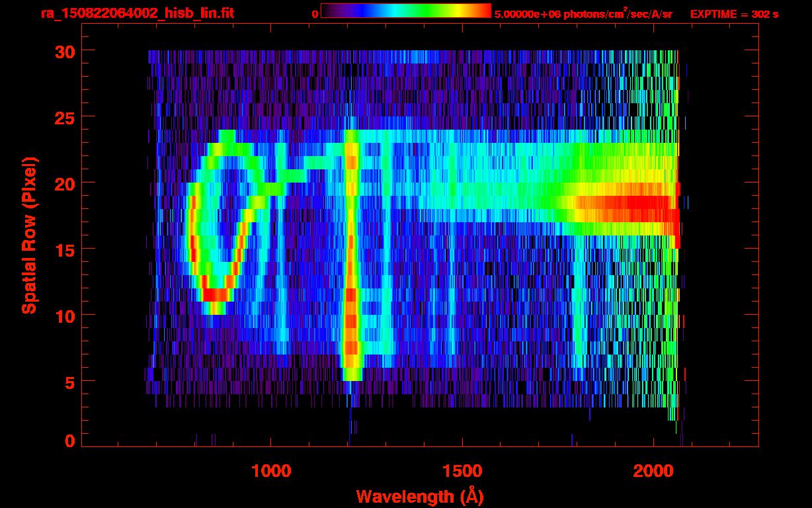Click the rainbow color scale bar
The image size is (812, 508).
pos(406,11)
